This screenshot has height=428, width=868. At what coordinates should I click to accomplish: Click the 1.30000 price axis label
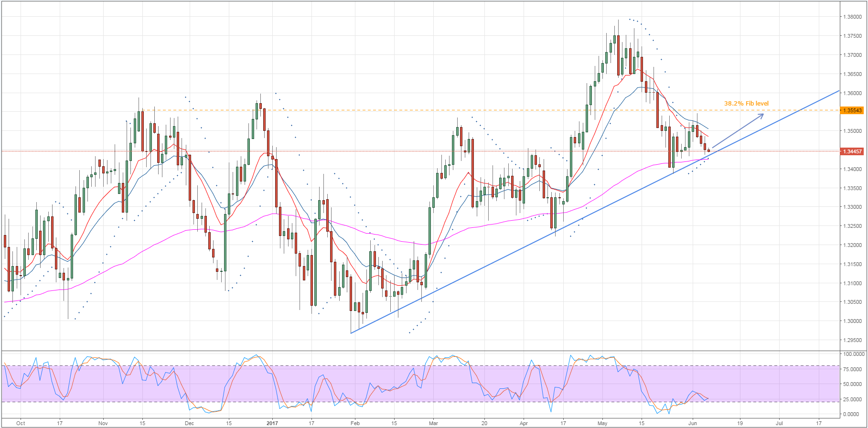click(853, 321)
